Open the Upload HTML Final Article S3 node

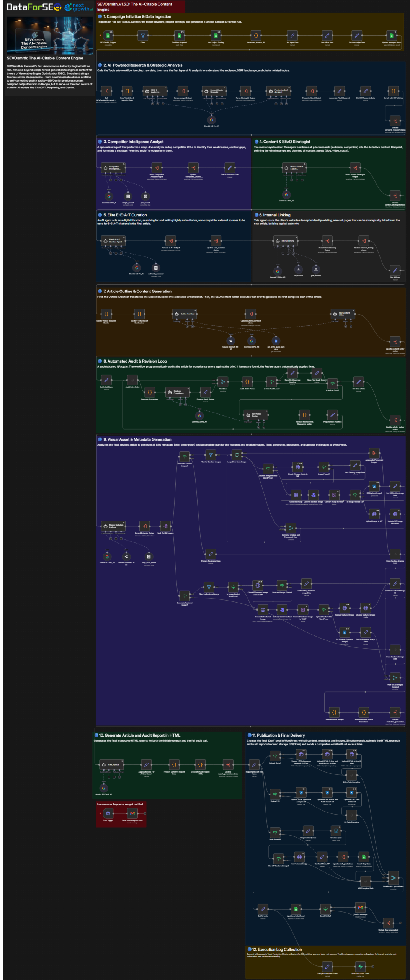(351, 793)
